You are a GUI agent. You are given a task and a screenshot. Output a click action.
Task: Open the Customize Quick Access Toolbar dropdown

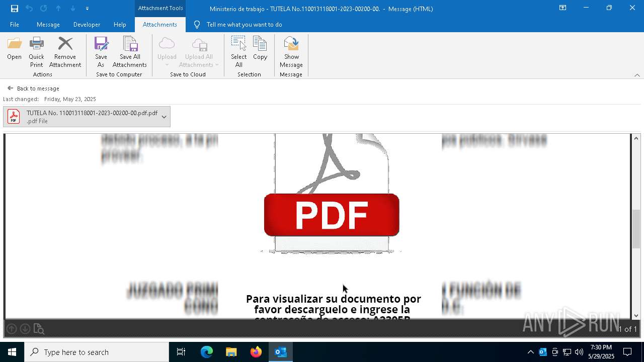tap(87, 9)
